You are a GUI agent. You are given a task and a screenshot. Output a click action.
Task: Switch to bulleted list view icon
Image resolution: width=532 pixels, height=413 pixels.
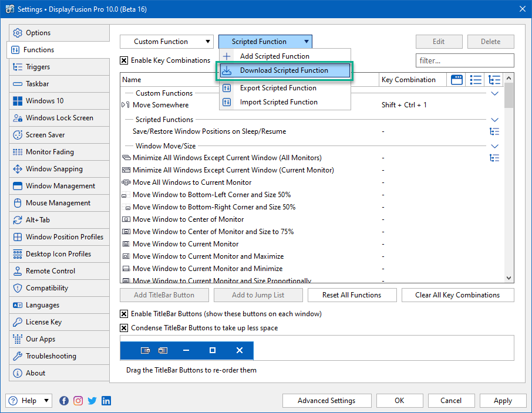476,80
